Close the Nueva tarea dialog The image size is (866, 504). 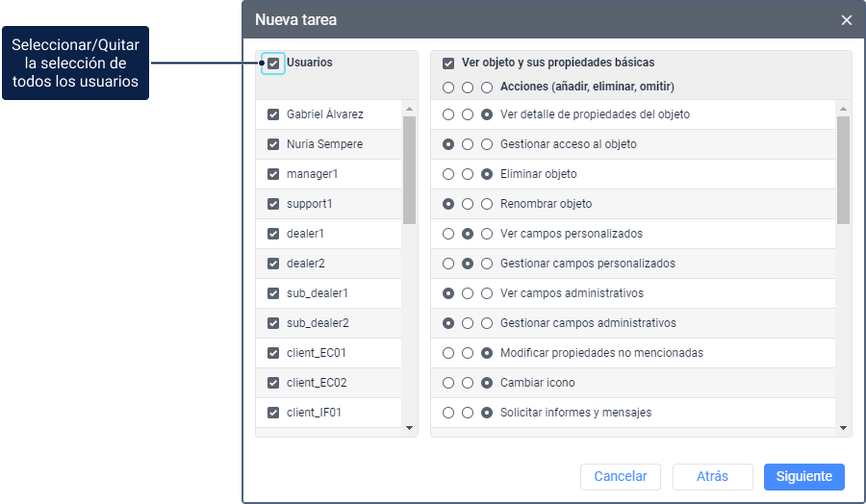(846, 20)
